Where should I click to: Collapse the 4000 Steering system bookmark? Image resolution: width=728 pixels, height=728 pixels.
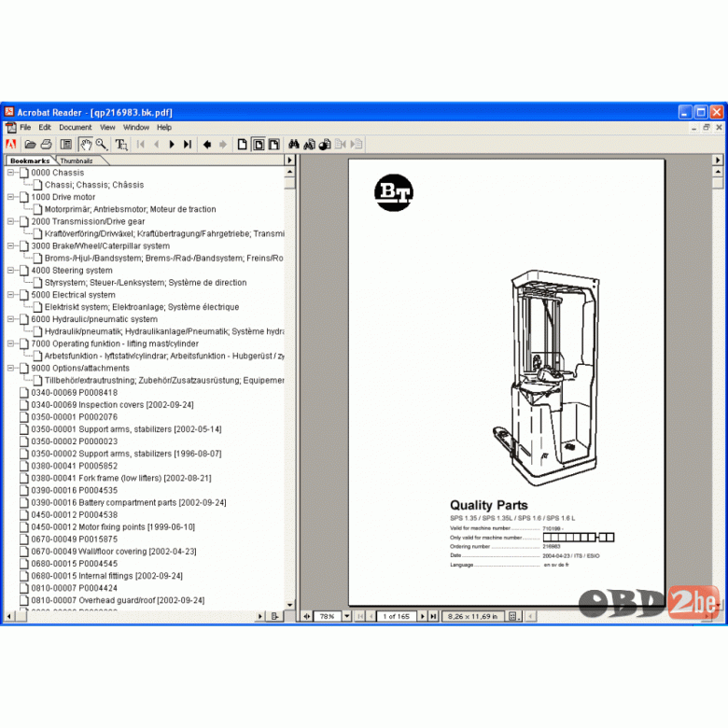point(10,271)
